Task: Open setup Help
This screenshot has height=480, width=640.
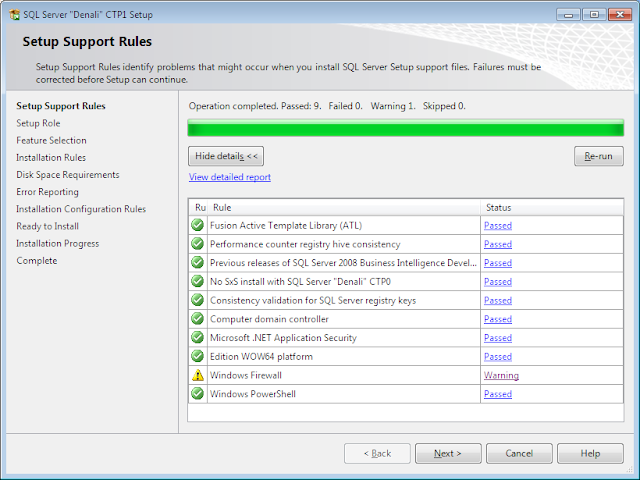Action: pyautogui.click(x=590, y=453)
